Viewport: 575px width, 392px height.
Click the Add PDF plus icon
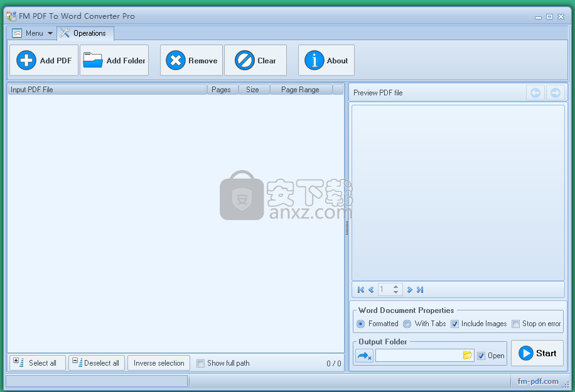click(x=26, y=60)
